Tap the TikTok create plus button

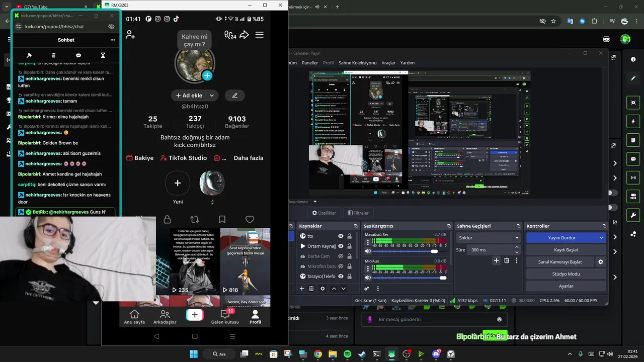pos(195,315)
